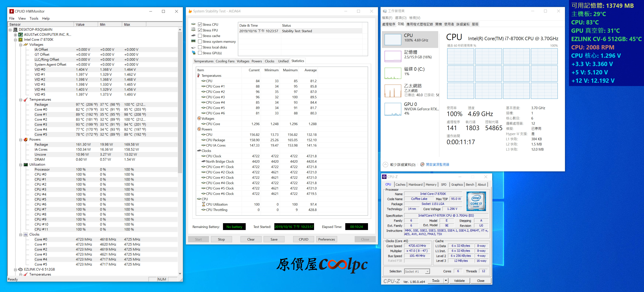Click the Stress GPU(s) monitor icon
Image resolution: width=644 pixels, height=292 pixels.
[x=193, y=53]
